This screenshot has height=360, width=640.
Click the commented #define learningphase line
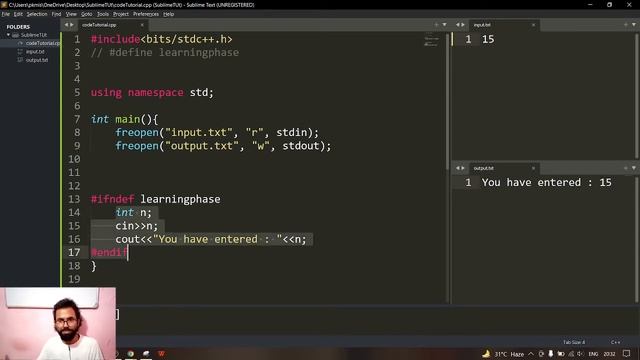pyautogui.click(x=165, y=53)
